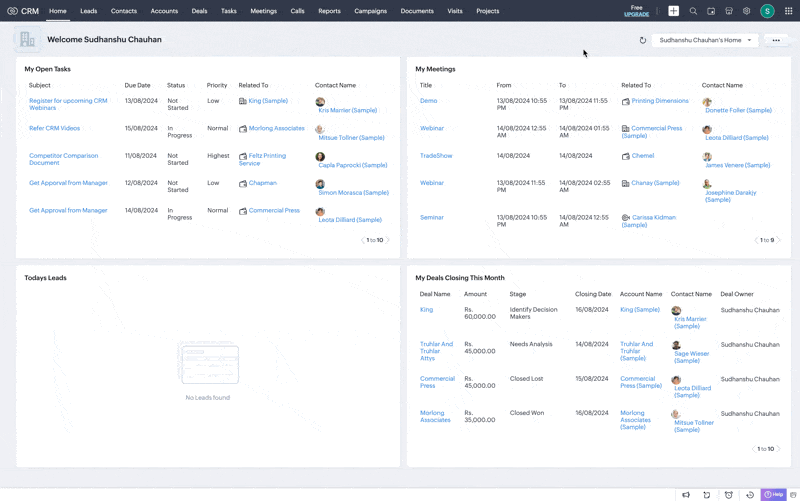Screen dimensions: 800x501
Task: Open the S user profile avatar
Action: [767, 11]
